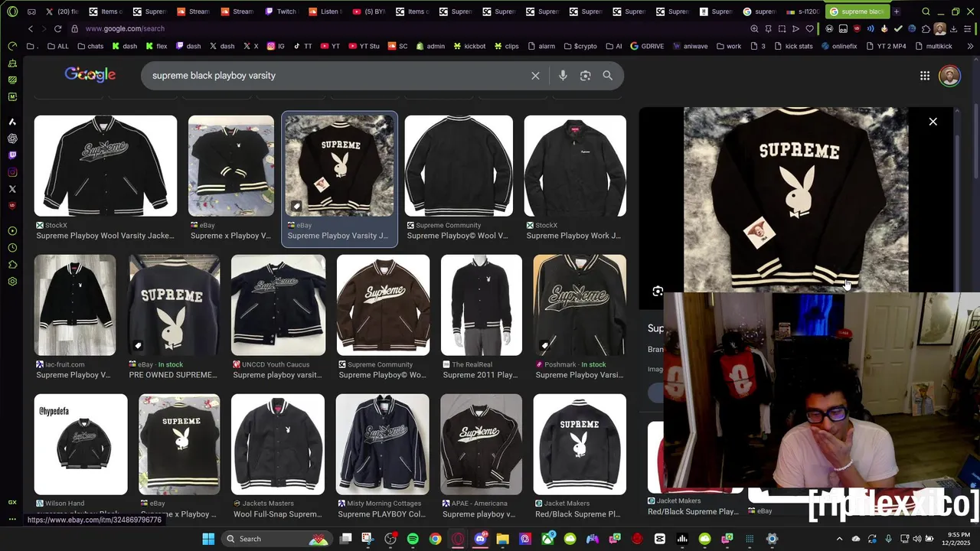Screen dimensions: 980x551
Task: Expand the hidden bookmarks overflow chevron
Action: pos(970,46)
